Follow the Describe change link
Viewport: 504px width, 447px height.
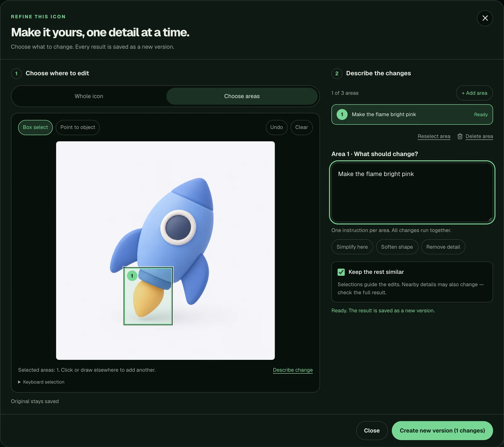coord(293,370)
